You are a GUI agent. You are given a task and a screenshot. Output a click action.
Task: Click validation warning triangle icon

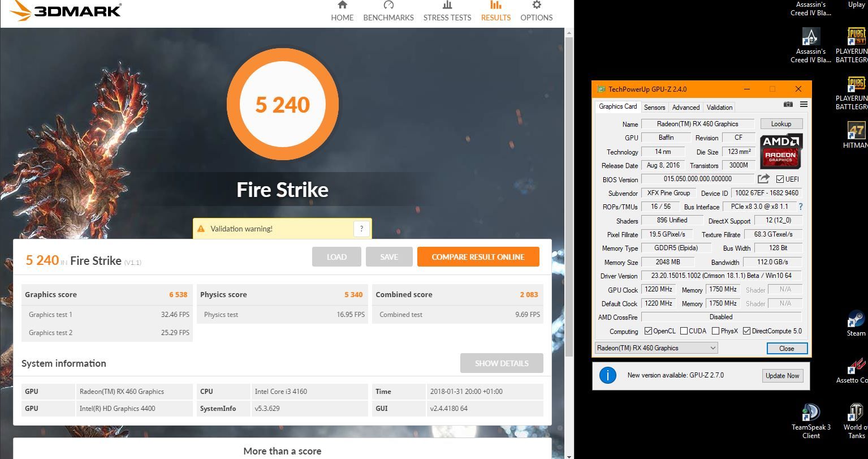pyautogui.click(x=201, y=229)
